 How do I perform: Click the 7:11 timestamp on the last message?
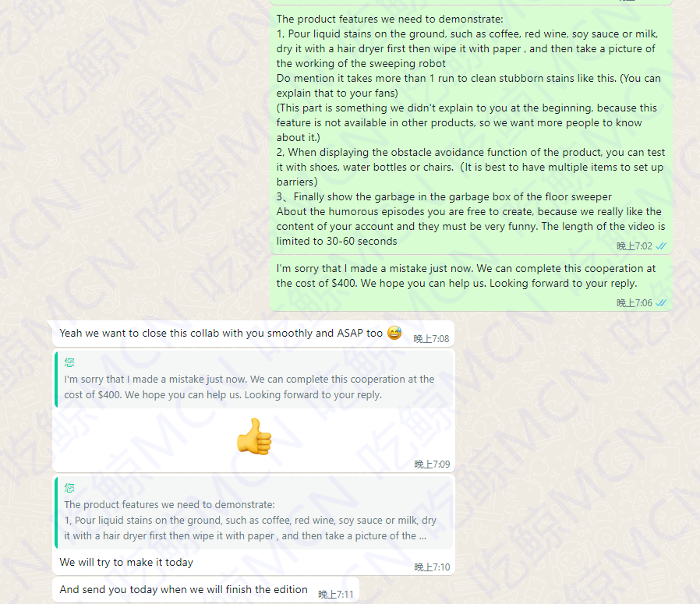coord(336,594)
